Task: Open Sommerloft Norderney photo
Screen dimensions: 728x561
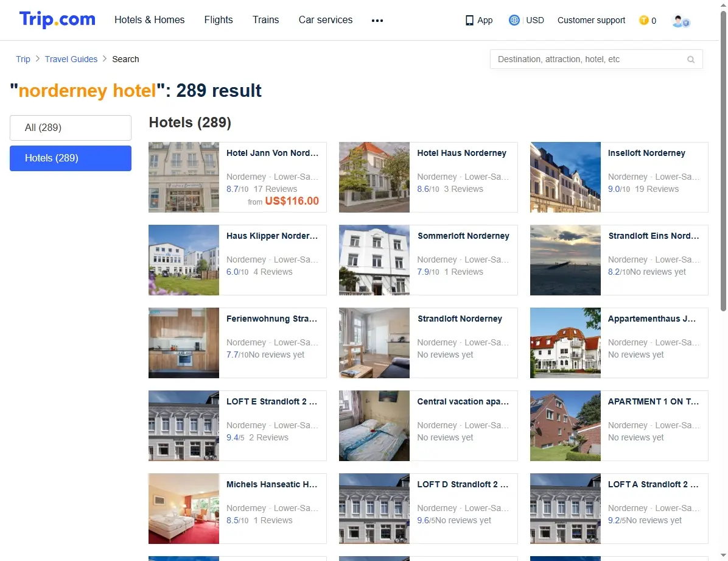Action: click(x=374, y=260)
